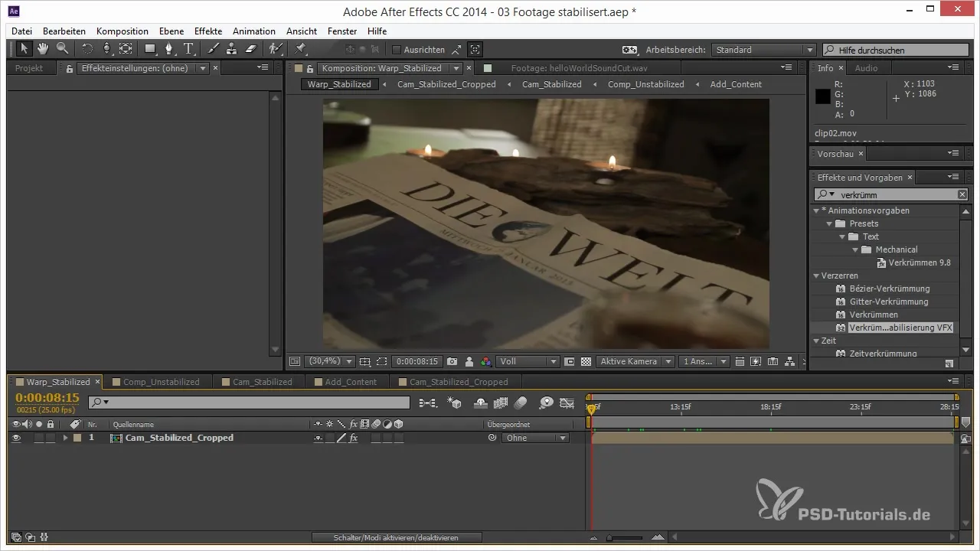The height and width of the screenshot is (551, 980).
Task: Open the zoom level dropdown (30,4%)
Action: 330,361
